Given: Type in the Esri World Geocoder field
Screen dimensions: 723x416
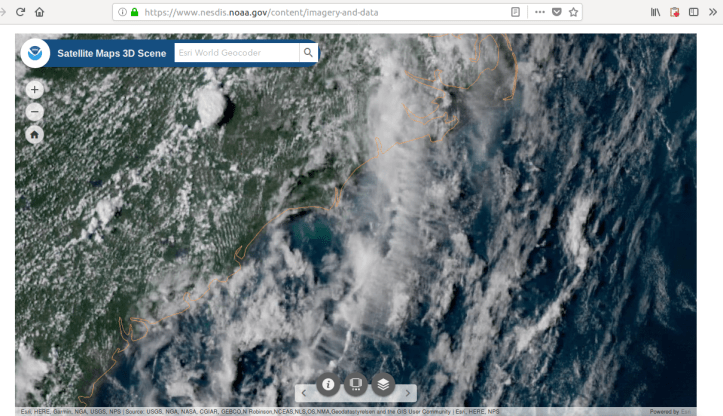Looking at the screenshot, I should (235, 53).
